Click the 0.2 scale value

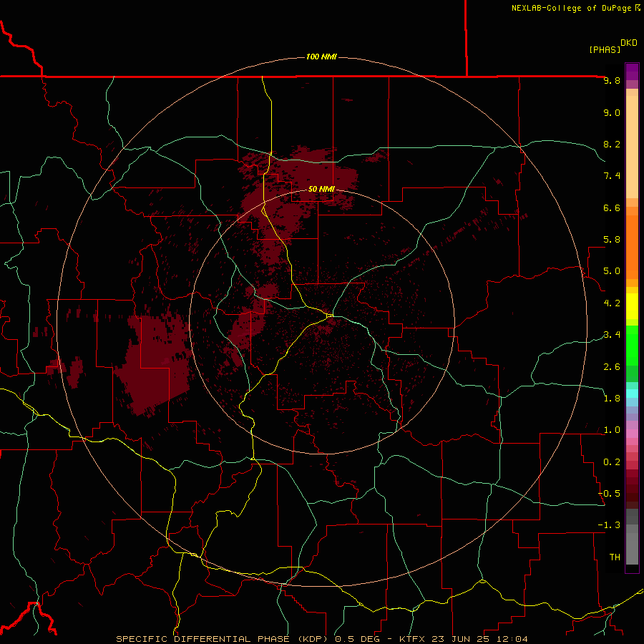pyautogui.click(x=612, y=462)
